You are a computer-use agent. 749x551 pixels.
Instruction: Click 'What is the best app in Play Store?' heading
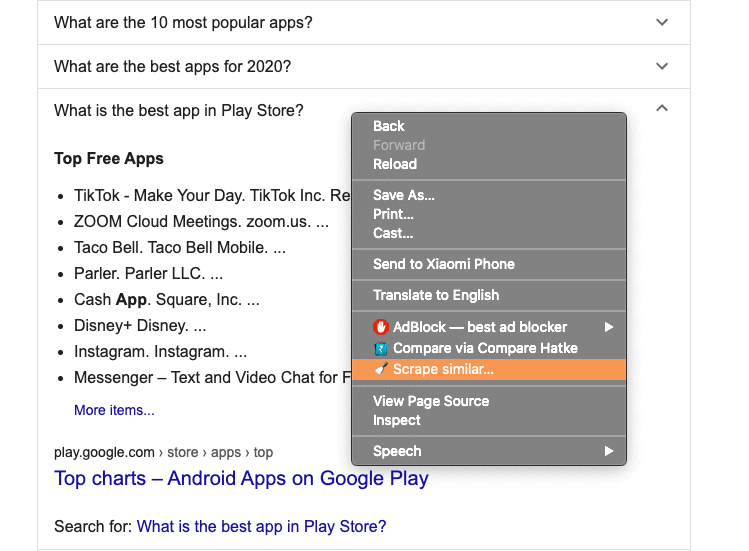tap(179, 110)
